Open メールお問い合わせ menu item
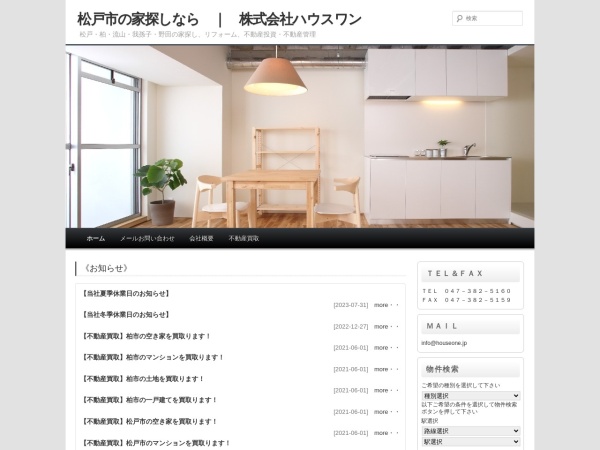The image size is (600, 450). [x=147, y=238]
